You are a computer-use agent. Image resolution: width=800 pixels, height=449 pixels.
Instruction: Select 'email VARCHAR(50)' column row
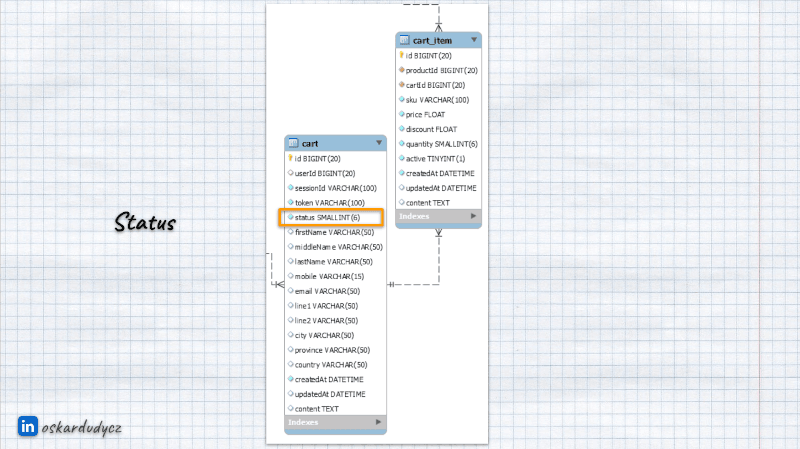click(335, 291)
